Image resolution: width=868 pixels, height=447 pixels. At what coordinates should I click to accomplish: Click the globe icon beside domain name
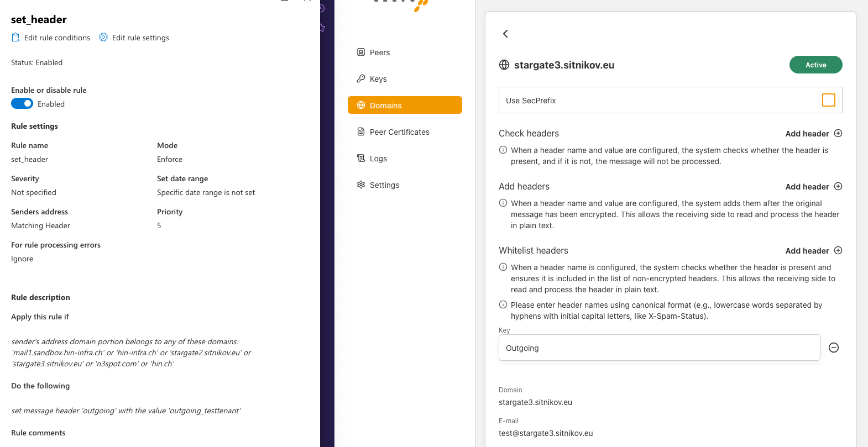point(504,65)
